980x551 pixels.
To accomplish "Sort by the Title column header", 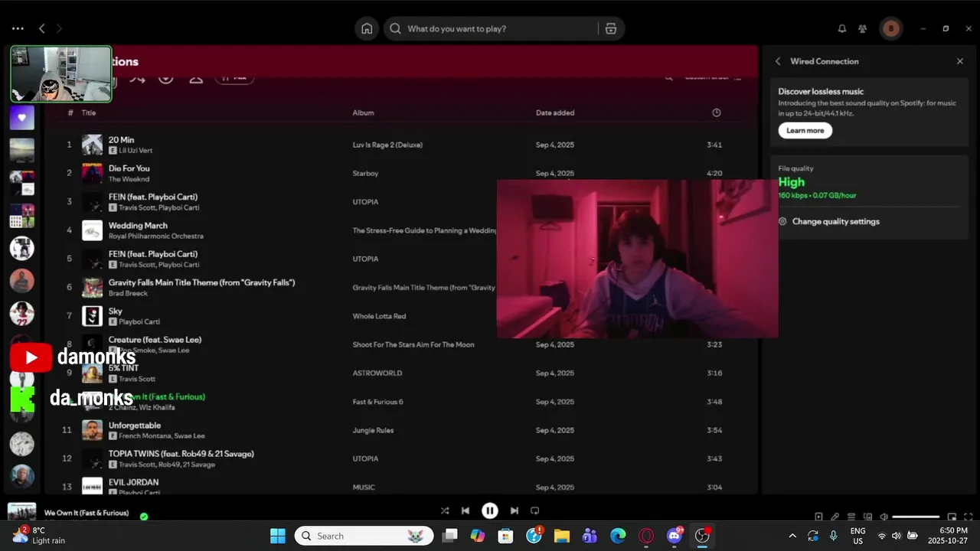I will pyautogui.click(x=89, y=112).
